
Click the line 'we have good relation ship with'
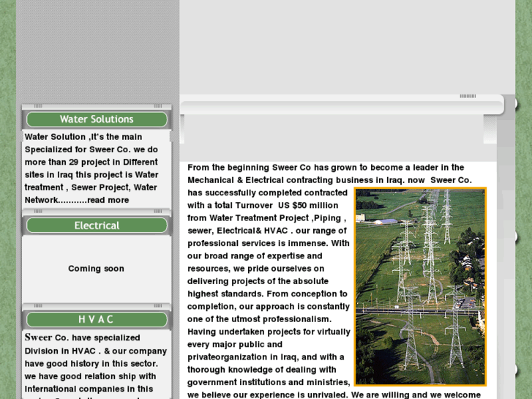(x=90, y=376)
